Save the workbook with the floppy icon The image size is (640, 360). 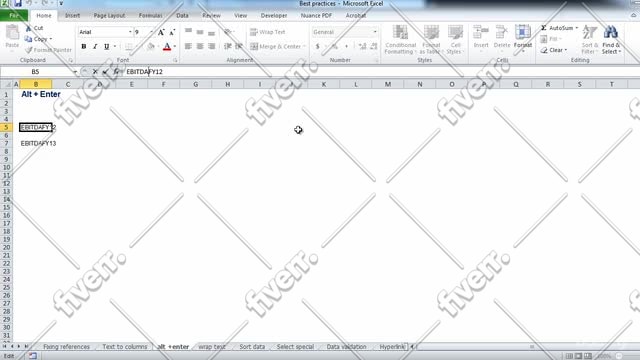coord(18,4)
